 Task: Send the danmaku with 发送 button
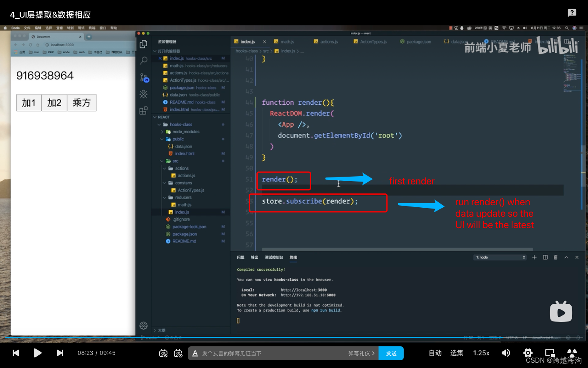pos(391,353)
